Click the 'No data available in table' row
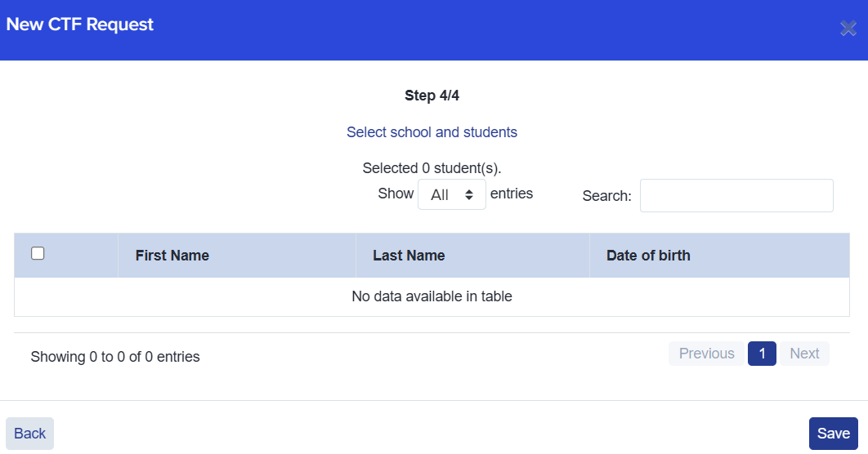This screenshot has height=454, width=868. pos(432,296)
